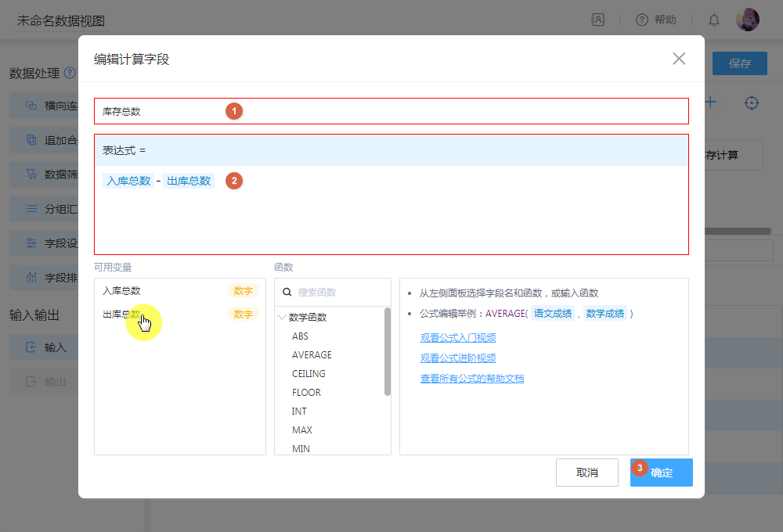
Task: Open the user avatar menu
Action: (747, 20)
